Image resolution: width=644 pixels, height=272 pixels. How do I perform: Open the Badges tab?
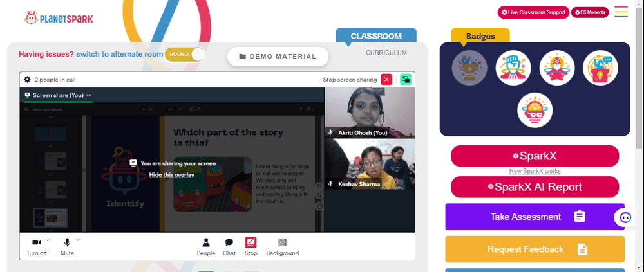pyautogui.click(x=480, y=36)
